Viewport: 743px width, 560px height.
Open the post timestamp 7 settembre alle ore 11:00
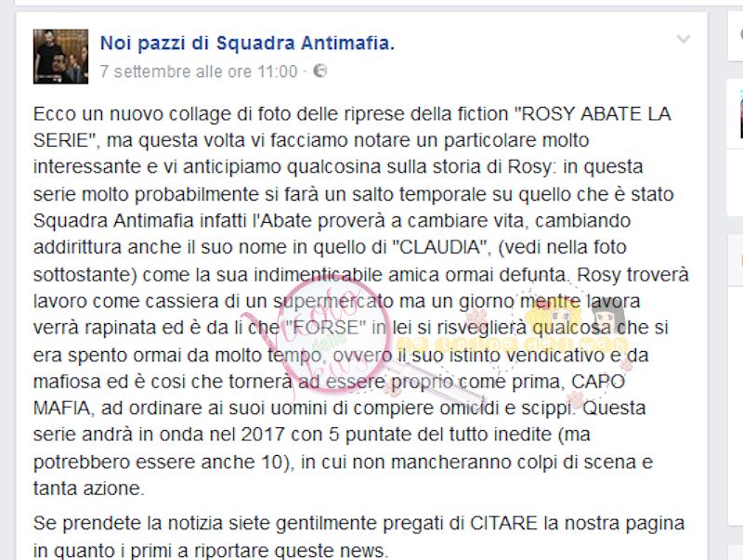(199, 72)
